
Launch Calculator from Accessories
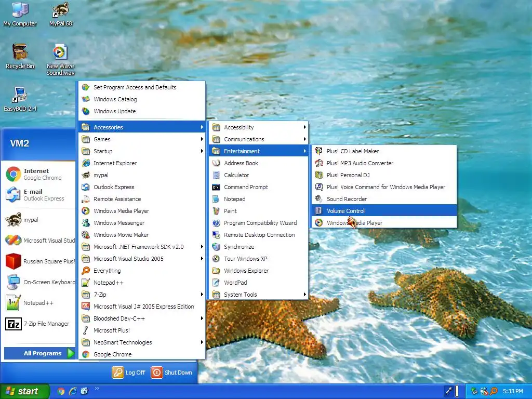[x=259, y=175]
